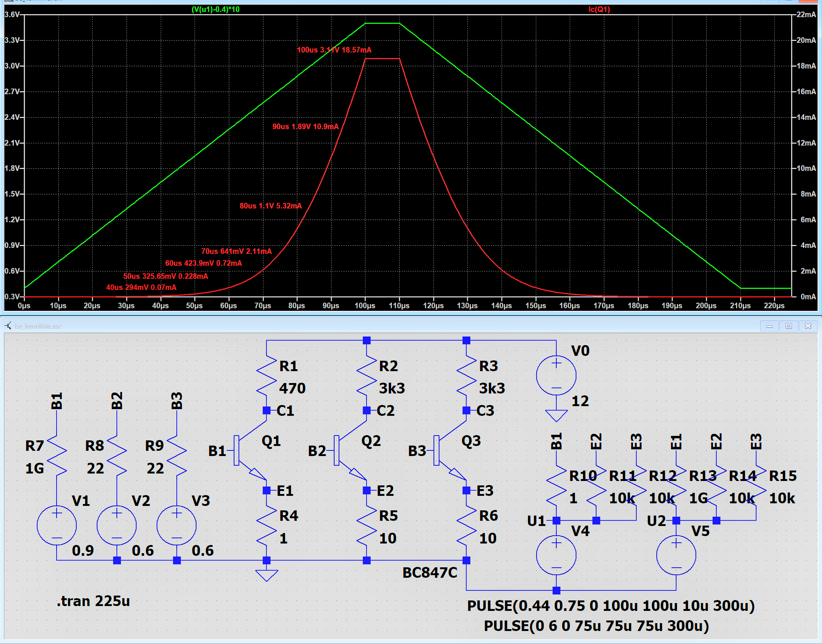Click the V0 voltage source symbol
This screenshot has width=822, height=644.
tap(556, 376)
